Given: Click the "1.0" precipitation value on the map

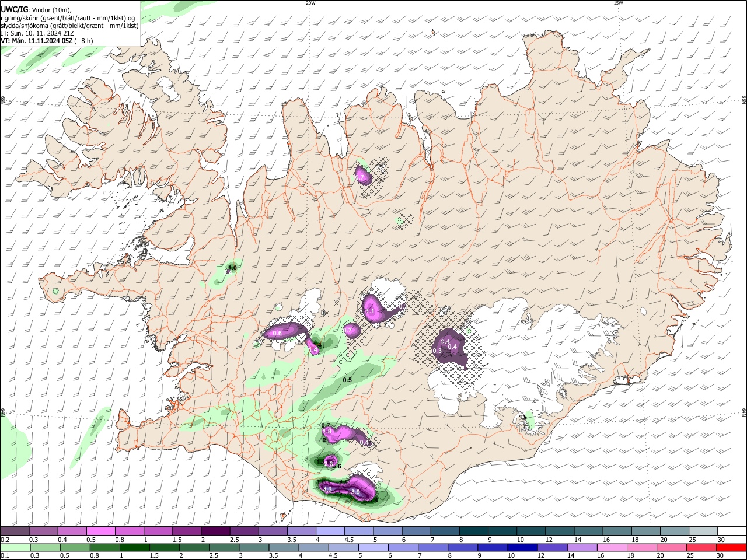Looking at the screenshot, I should (232, 268).
